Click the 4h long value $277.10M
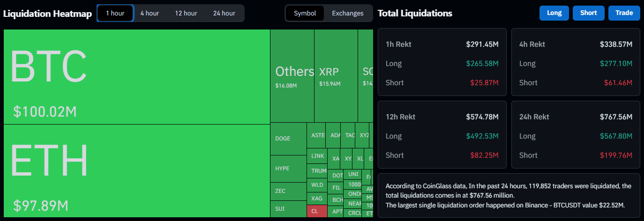Image resolution: width=644 pixels, height=221 pixels. (616, 63)
